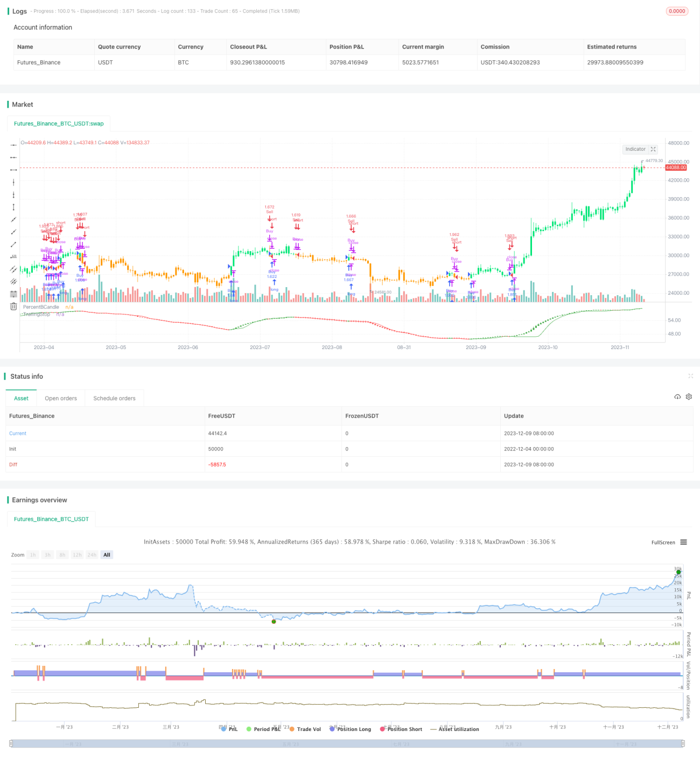
Task: Grab the left navigator range handle
Action: click(11, 743)
